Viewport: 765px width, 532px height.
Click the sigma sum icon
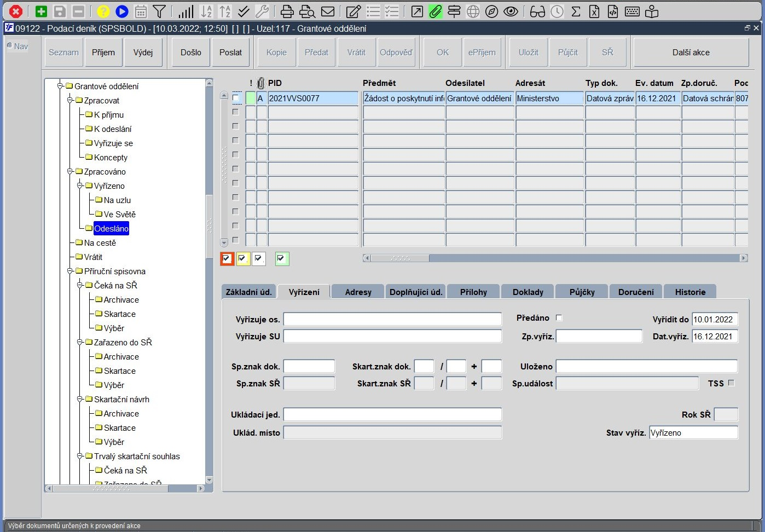pyautogui.click(x=576, y=11)
